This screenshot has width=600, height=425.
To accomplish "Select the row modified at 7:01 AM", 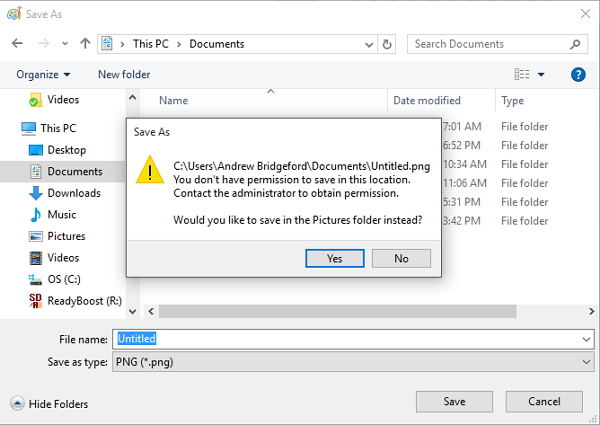I will point(496,127).
